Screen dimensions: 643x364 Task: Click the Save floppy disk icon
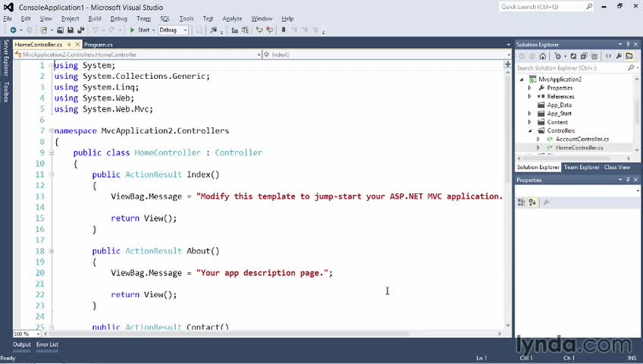[71, 30]
